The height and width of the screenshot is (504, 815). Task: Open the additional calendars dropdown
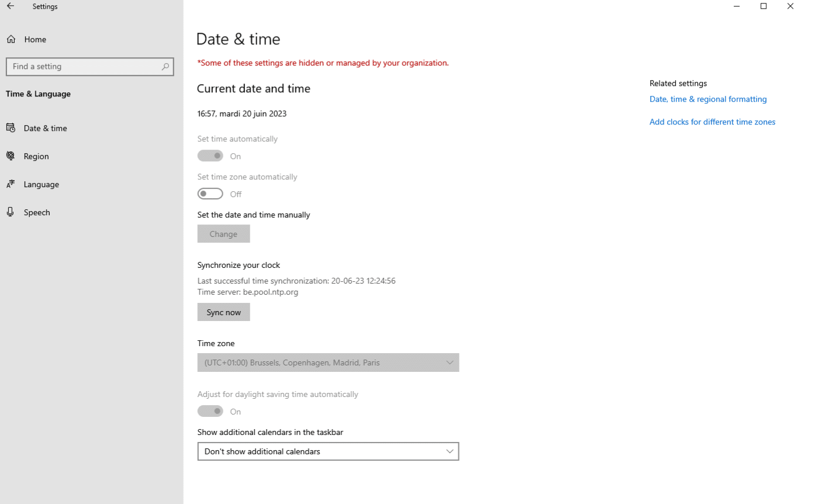[327, 451]
